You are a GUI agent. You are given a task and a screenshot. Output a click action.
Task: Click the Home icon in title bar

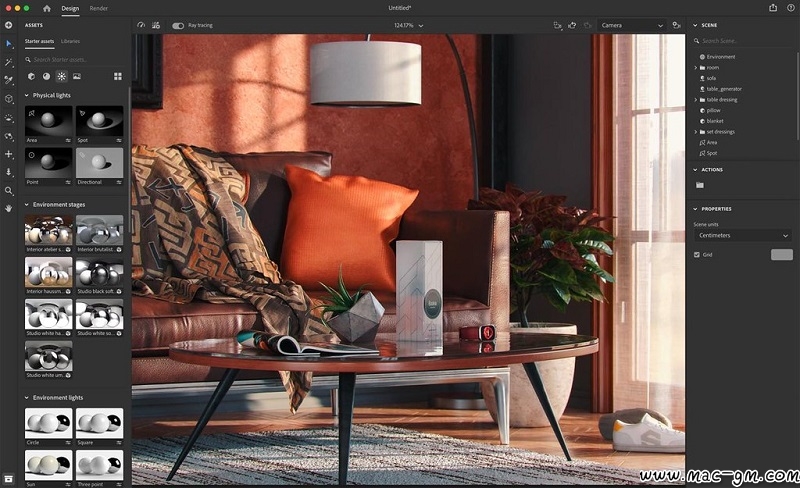(47, 8)
